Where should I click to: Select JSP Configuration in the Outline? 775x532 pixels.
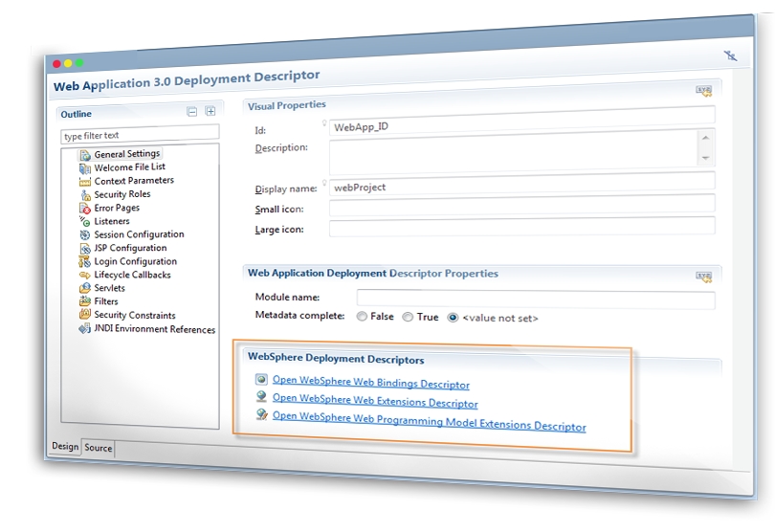point(130,248)
